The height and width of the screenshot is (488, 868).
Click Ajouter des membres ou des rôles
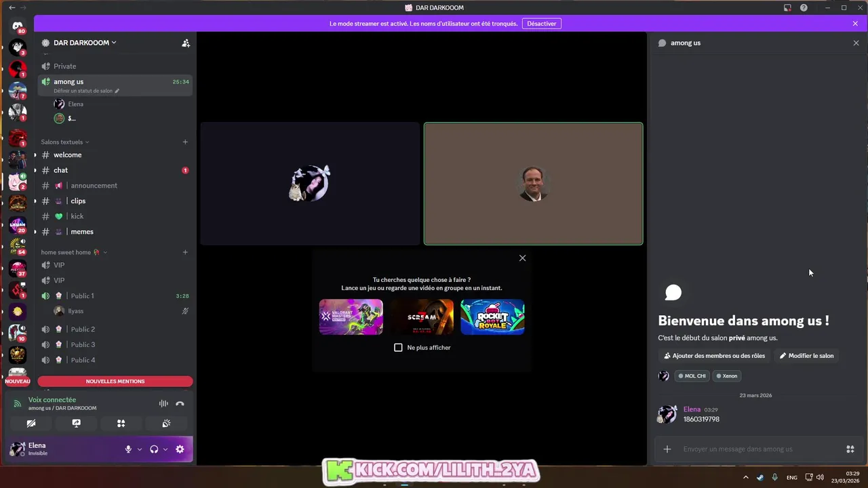tap(714, 356)
